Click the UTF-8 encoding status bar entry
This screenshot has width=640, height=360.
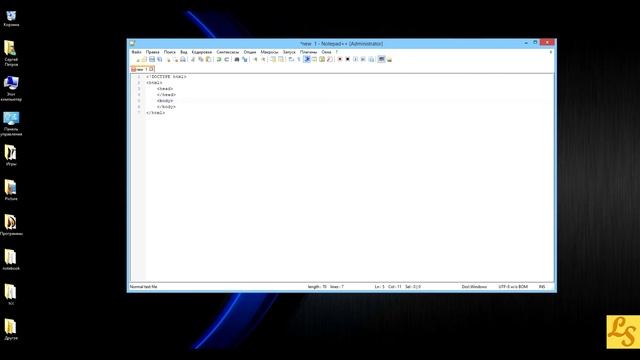pos(513,287)
